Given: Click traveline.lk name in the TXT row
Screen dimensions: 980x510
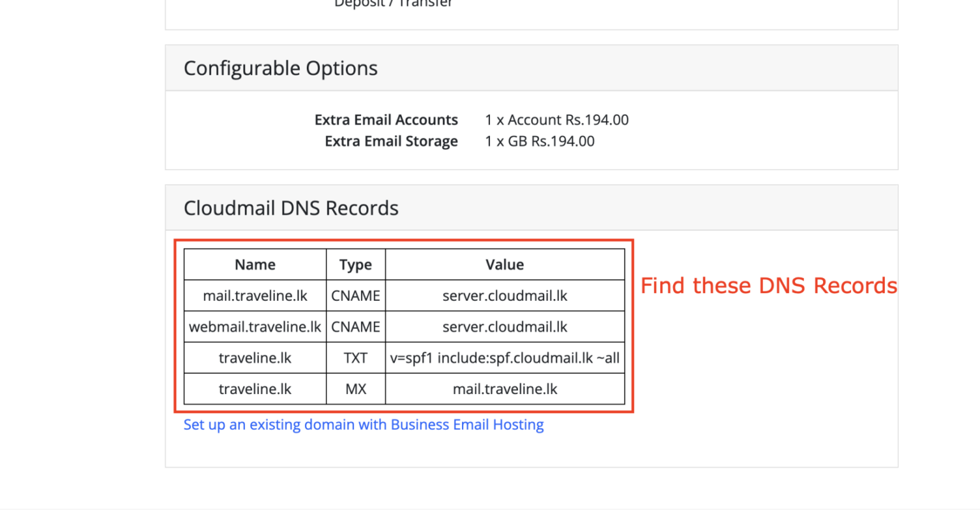Looking at the screenshot, I should (255, 358).
